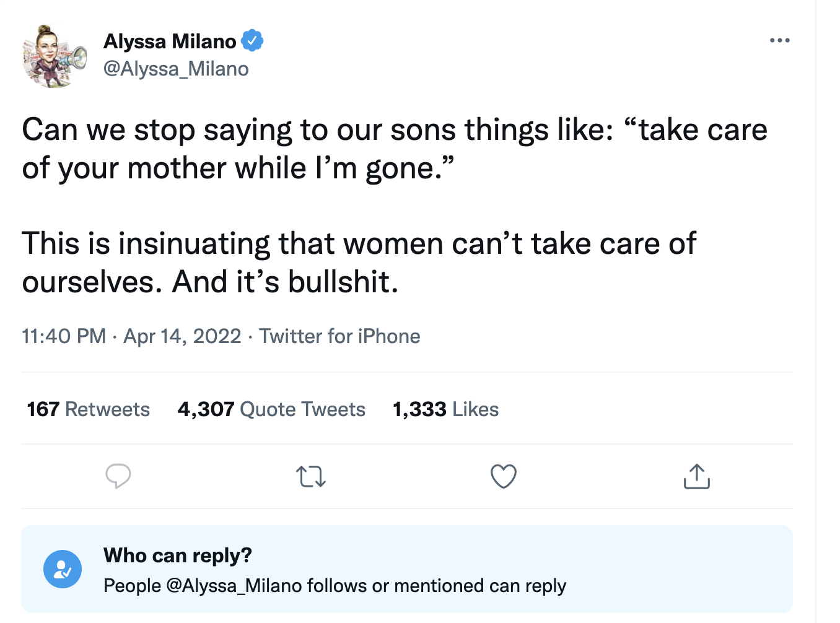Open the @Alyssa_Milano handle under the name

click(176, 69)
